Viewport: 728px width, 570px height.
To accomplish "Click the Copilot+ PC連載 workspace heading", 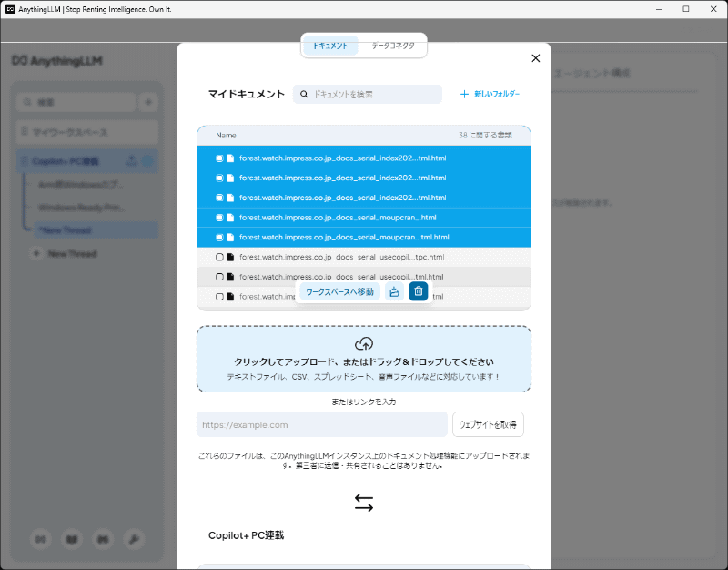I will (246, 535).
